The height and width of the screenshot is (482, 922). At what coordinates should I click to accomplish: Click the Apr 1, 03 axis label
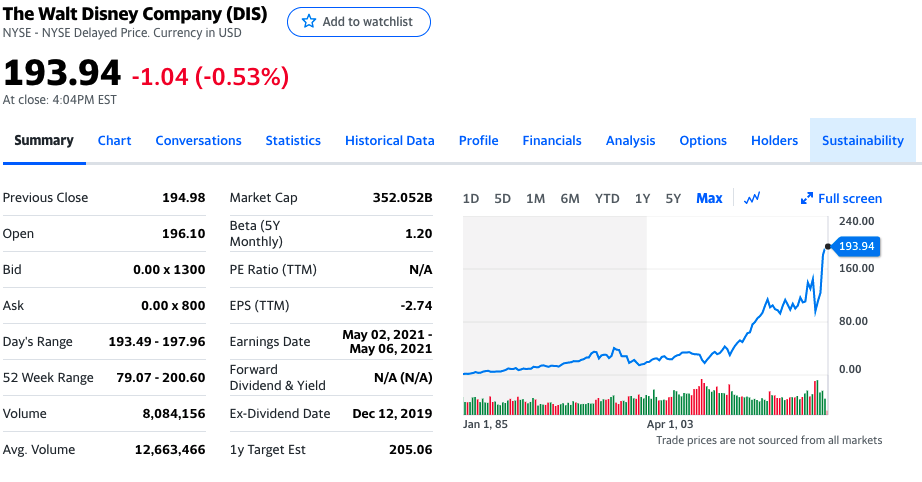670,424
